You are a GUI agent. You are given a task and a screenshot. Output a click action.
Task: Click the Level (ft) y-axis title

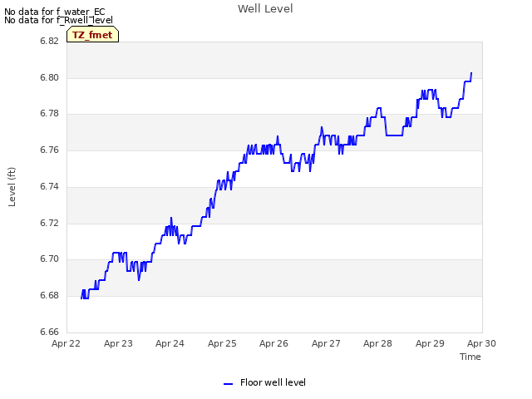[12, 186]
